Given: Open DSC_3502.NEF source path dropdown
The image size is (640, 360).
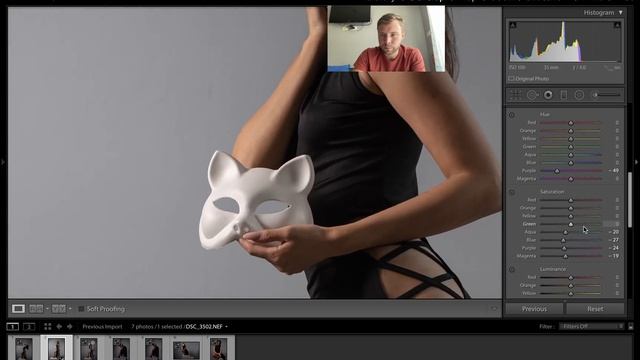Looking at the screenshot, I should 227,327.
